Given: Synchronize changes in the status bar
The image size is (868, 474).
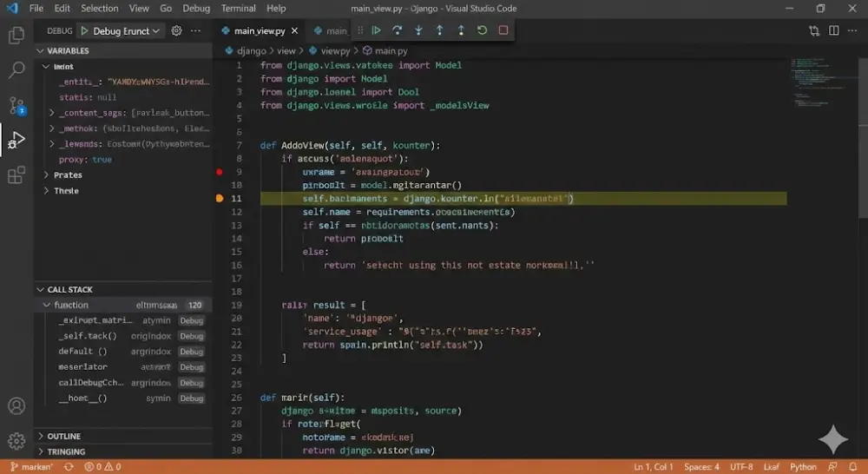Looking at the screenshot, I should click(69, 467).
